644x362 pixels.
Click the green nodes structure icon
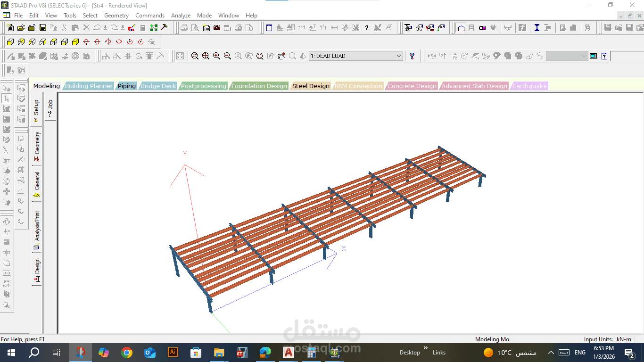[153, 28]
